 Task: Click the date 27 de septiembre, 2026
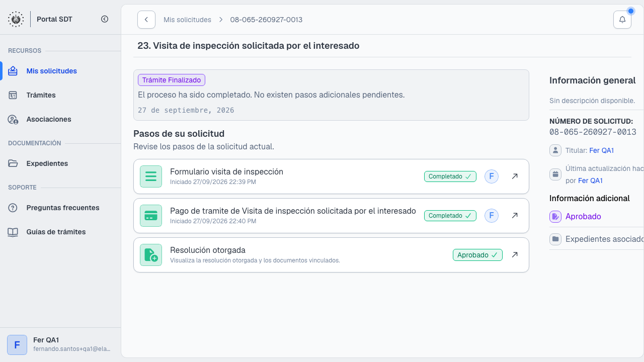(186, 110)
